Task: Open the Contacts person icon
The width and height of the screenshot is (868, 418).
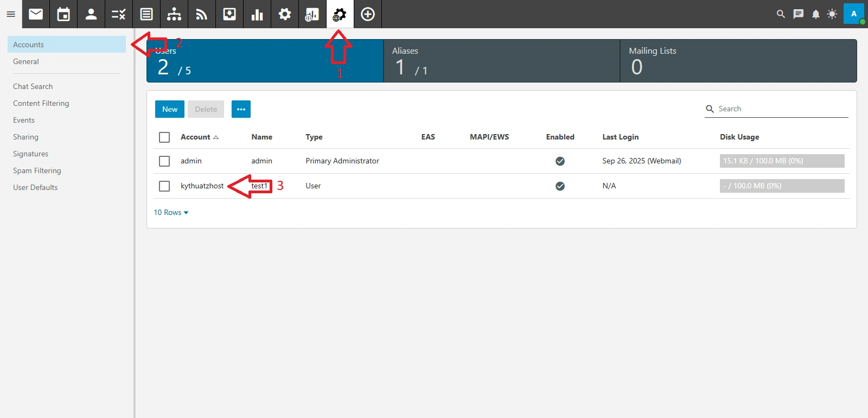Action: tap(91, 14)
